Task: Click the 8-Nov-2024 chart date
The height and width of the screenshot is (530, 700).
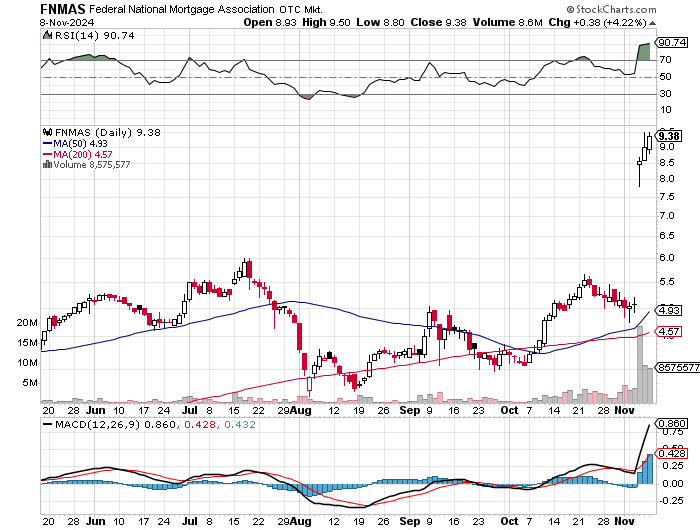Action: [67, 22]
